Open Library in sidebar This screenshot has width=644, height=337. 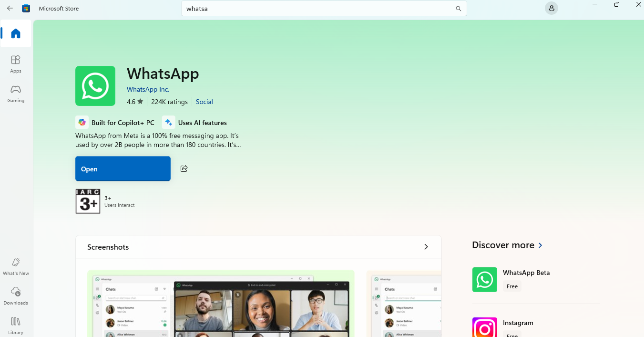tap(16, 326)
